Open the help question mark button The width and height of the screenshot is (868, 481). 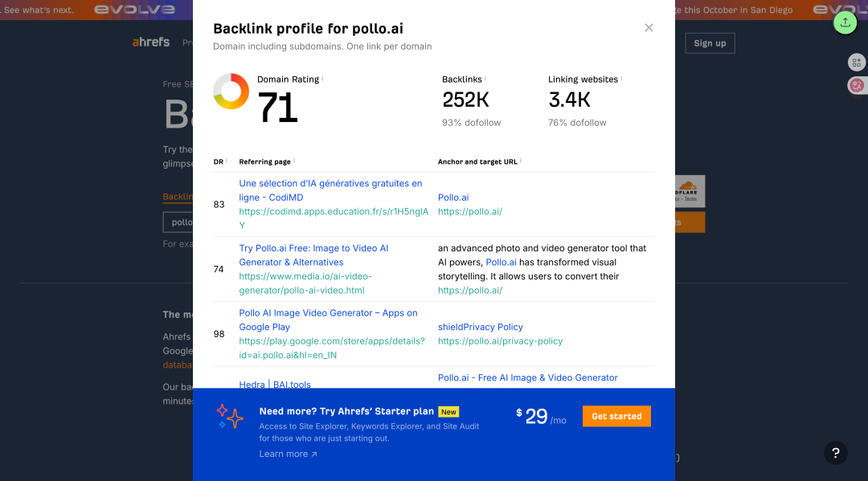click(835, 454)
